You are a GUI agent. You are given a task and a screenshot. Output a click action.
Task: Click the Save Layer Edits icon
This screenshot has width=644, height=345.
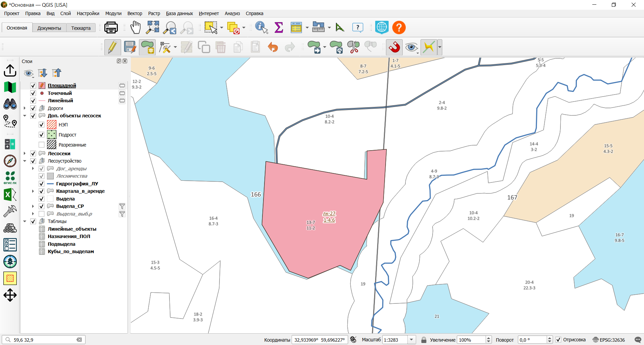pos(130,47)
